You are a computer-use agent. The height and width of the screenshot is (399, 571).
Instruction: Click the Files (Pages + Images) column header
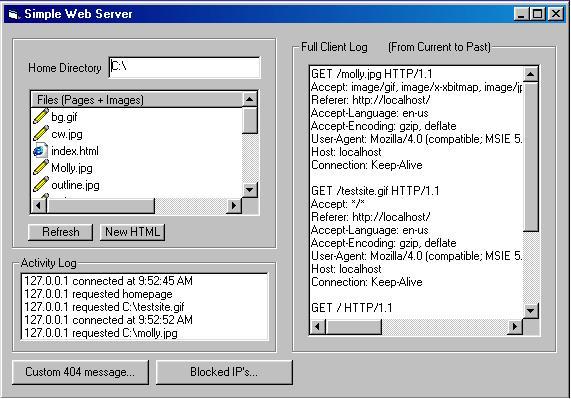(x=137, y=99)
